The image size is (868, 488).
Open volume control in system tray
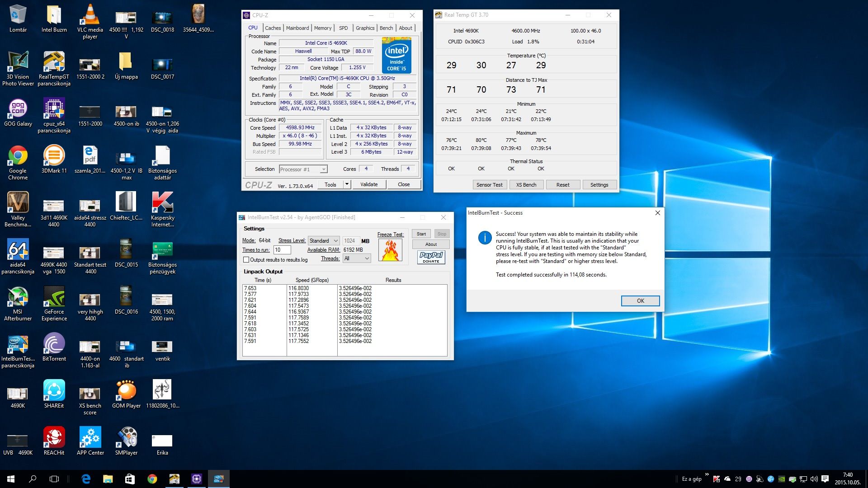814,479
